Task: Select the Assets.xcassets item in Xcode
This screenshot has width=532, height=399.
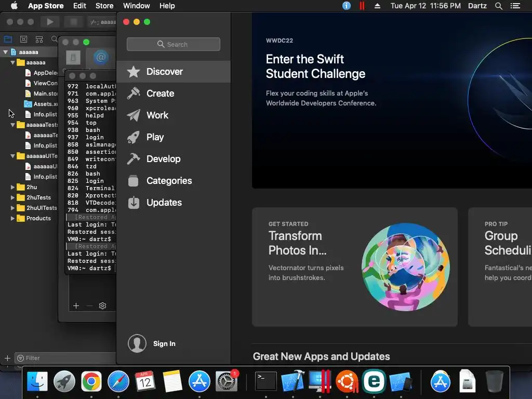Action: tap(41, 104)
